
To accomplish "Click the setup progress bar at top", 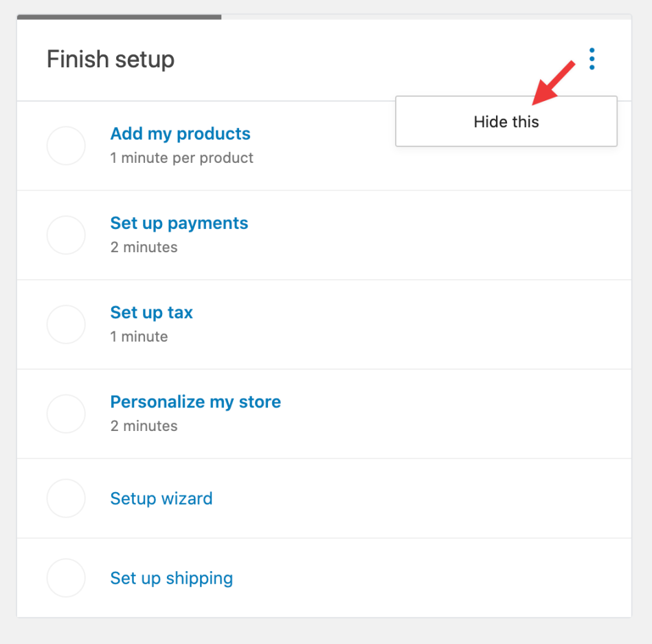I will pos(119,16).
